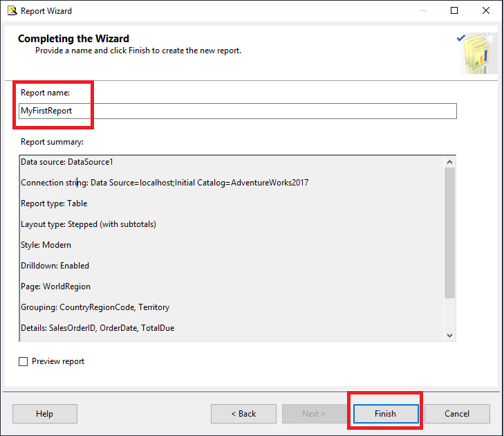
Task: Click the Details line in report summary
Action: 97,328
